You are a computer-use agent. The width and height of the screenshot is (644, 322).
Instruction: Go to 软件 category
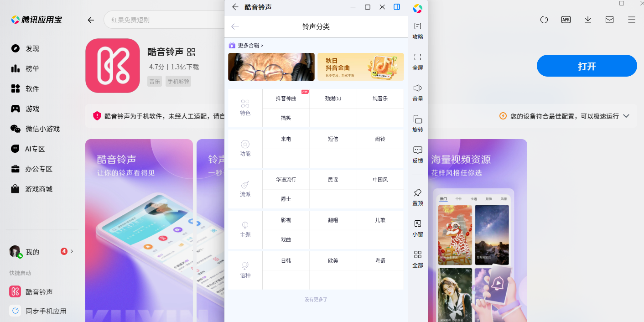tap(26, 88)
